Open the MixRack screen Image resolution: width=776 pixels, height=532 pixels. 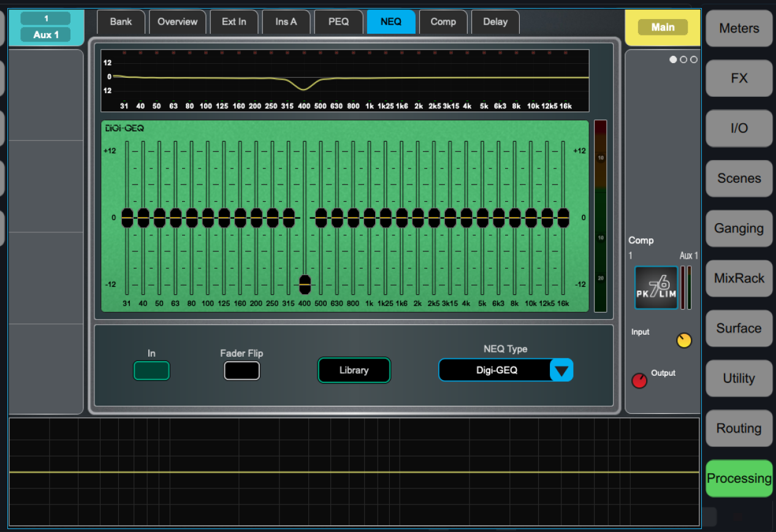click(x=739, y=278)
